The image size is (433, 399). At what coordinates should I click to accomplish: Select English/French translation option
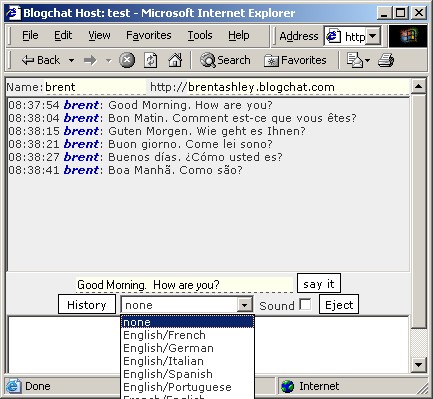187,335
